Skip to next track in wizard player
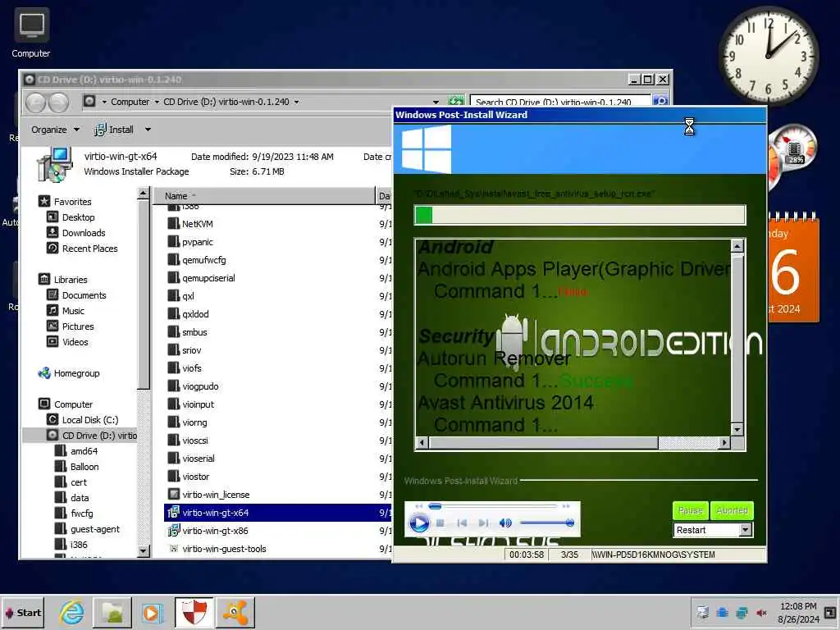The image size is (840, 630). 483,523
